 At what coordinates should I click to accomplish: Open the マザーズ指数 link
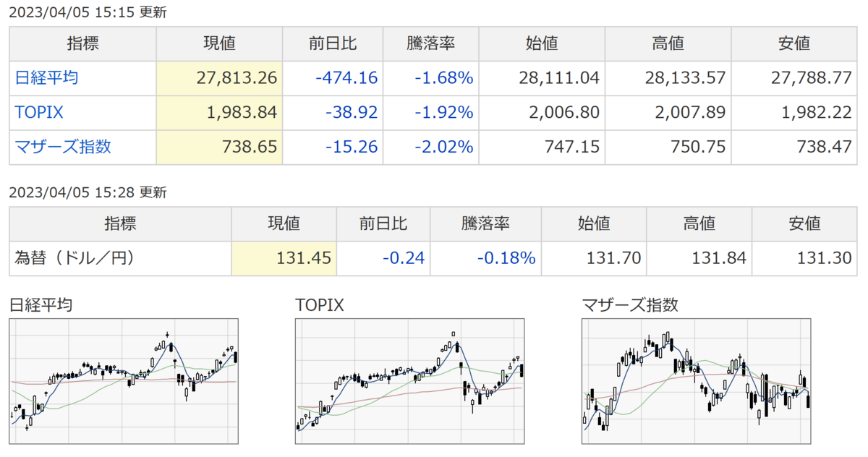click(63, 148)
